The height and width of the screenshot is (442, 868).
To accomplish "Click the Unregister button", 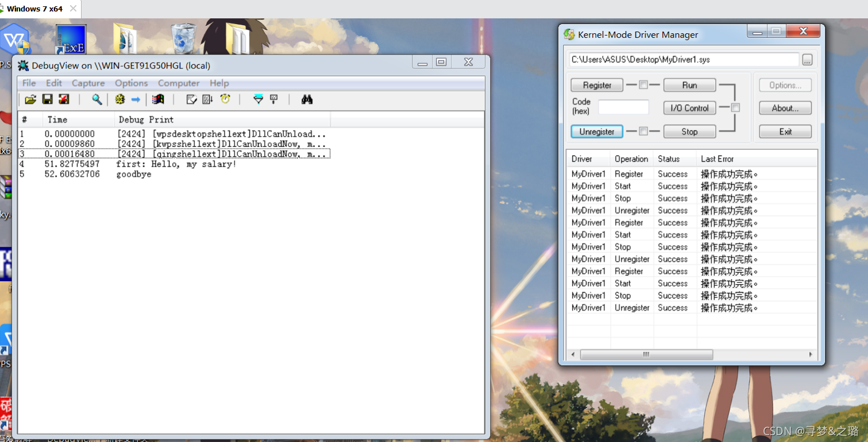I will click(597, 131).
